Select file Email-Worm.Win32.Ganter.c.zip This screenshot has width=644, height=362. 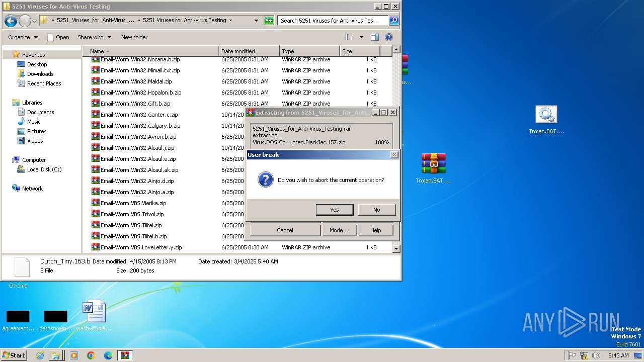coord(139,115)
